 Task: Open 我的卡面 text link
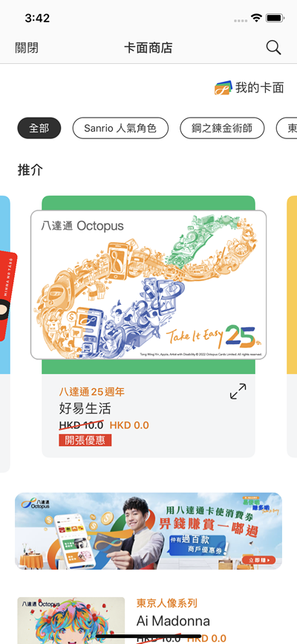259,88
